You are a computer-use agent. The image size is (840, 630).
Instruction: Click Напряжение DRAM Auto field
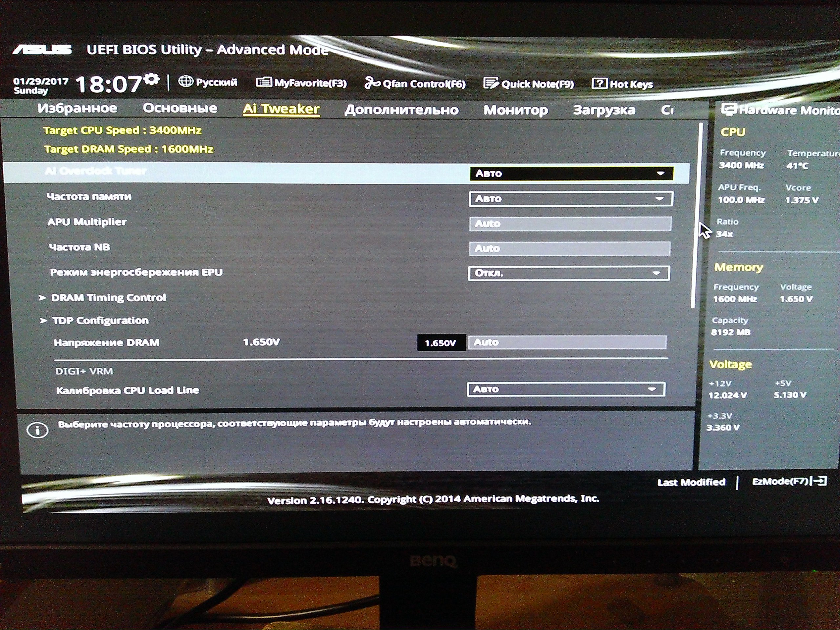coord(567,342)
